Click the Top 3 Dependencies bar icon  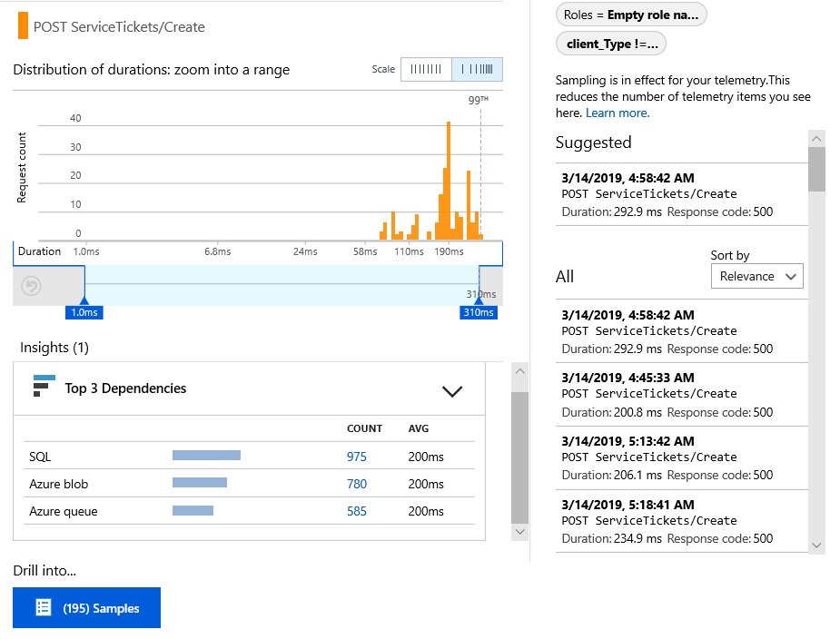point(44,387)
